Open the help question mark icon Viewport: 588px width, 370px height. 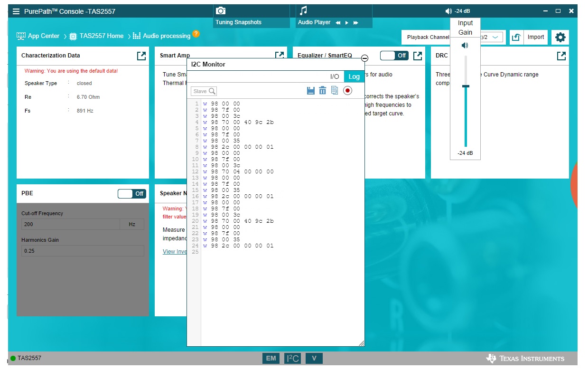[196, 34]
